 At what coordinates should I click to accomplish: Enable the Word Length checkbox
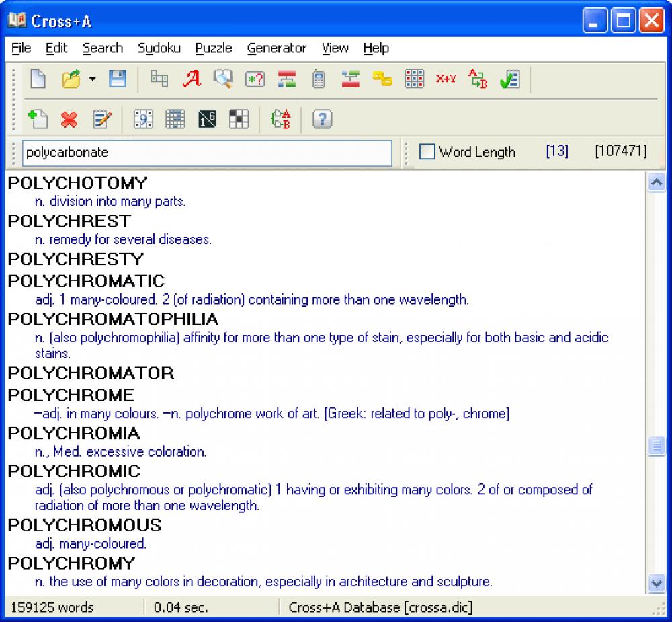(x=427, y=152)
